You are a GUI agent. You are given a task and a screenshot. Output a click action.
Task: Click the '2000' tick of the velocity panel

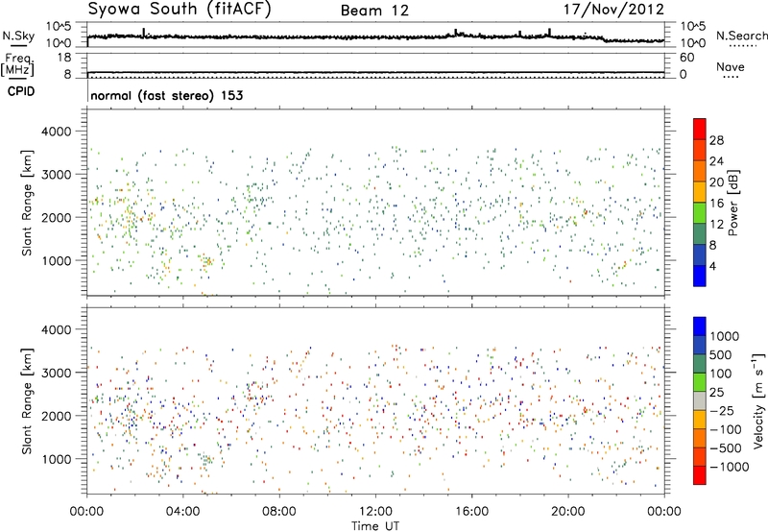coord(57,416)
